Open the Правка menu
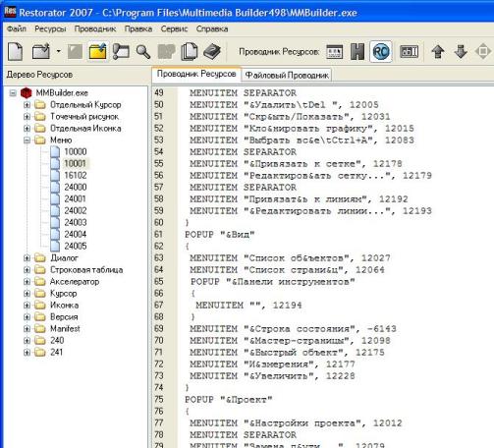Viewport: 494px width, 448px height. point(138,28)
